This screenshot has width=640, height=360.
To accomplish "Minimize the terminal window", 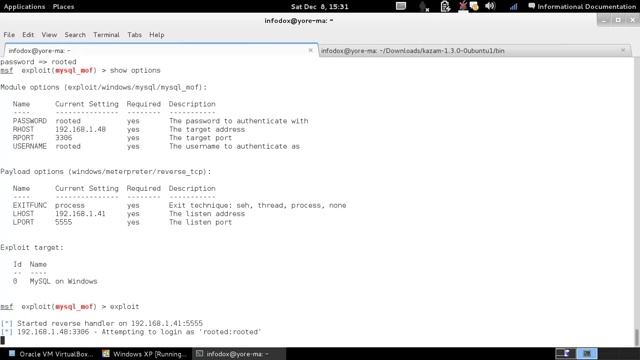I will 604,20.
